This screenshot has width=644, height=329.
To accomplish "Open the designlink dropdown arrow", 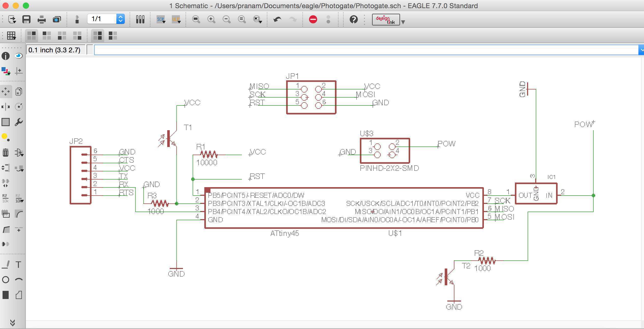I will click(403, 22).
